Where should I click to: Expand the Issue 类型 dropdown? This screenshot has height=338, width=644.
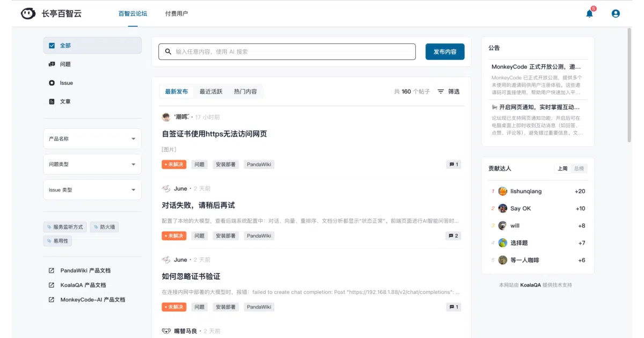[92, 190]
